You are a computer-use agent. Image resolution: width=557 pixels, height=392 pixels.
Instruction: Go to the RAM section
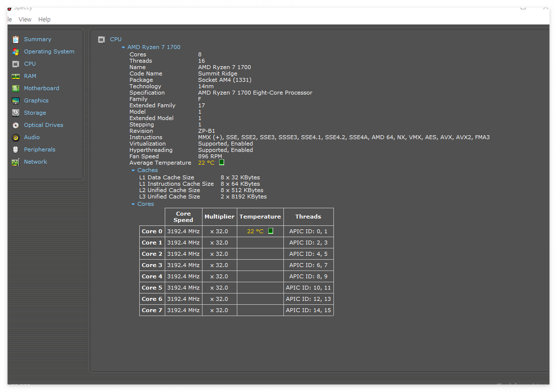[30, 76]
